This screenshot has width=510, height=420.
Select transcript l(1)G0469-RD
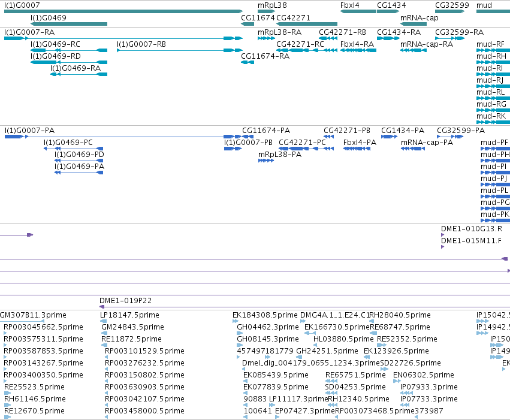(69, 62)
